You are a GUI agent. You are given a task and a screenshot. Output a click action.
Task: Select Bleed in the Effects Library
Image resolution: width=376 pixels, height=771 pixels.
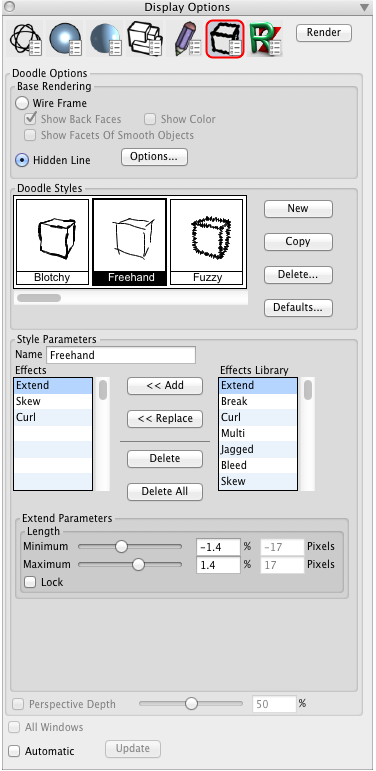258,465
